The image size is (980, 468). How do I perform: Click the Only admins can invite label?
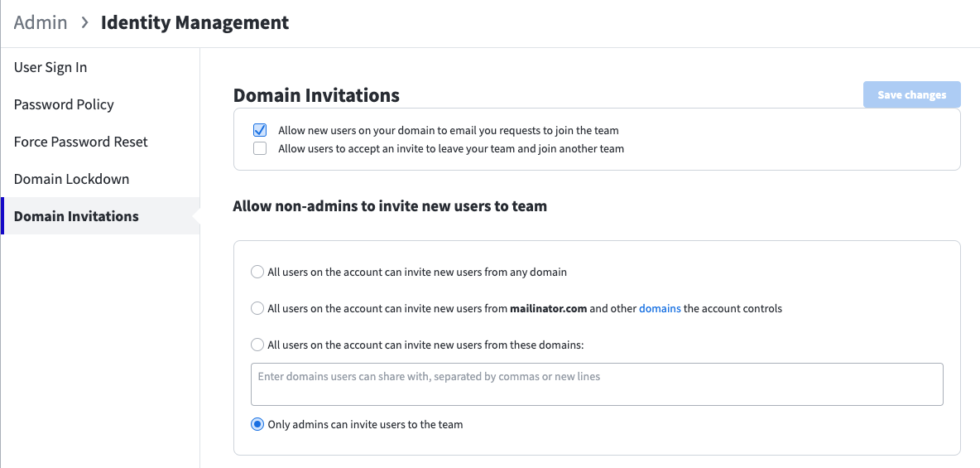[x=365, y=424]
